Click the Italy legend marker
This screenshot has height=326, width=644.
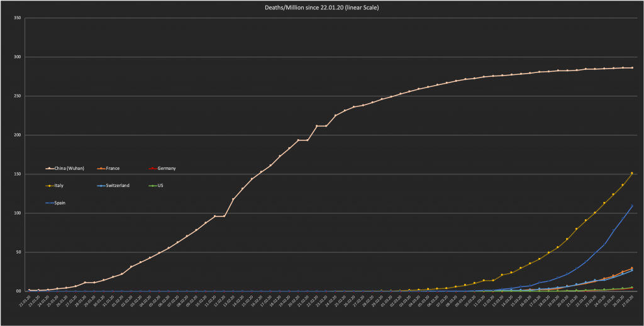[x=49, y=186]
